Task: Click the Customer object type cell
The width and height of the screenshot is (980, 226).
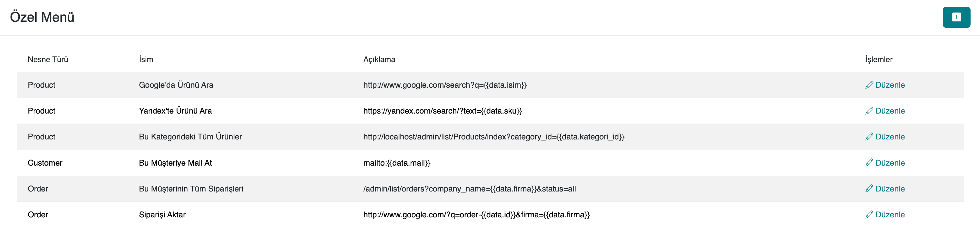Action: pyautogui.click(x=45, y=163)
